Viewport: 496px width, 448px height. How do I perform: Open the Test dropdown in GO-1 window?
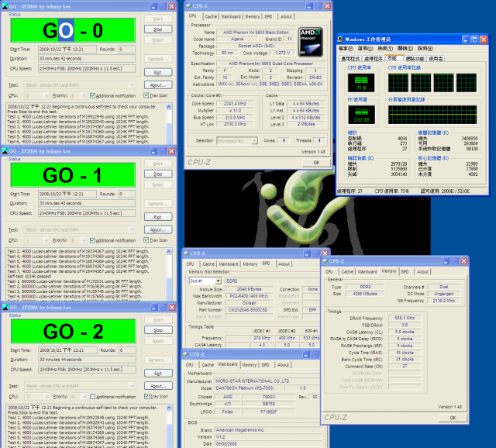pyautogui.click(x=132, y=229)
